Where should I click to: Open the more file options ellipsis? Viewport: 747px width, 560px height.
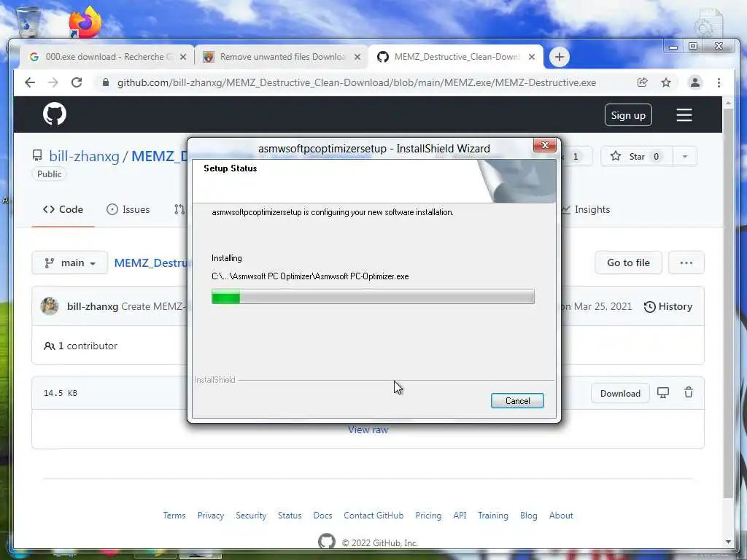click(x=686, y=262)
